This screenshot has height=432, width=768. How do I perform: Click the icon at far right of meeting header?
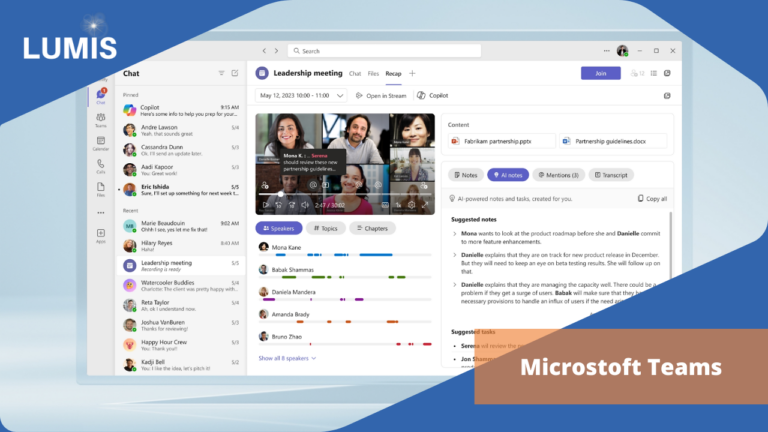pos(667,73)
